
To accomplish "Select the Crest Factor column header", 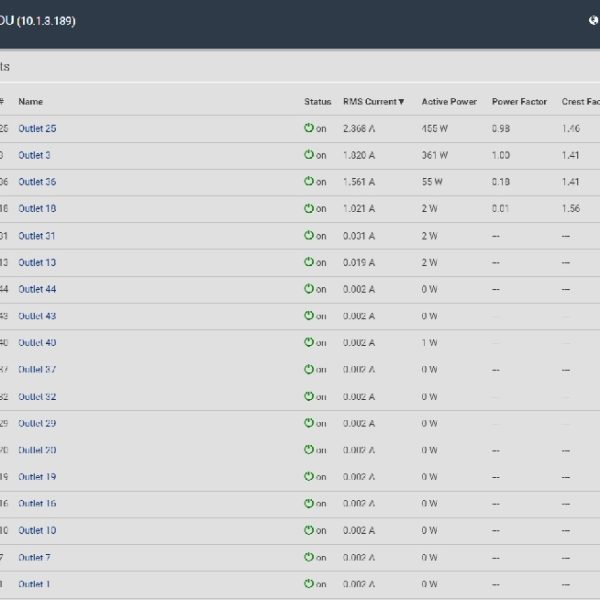I will point(580,101).
